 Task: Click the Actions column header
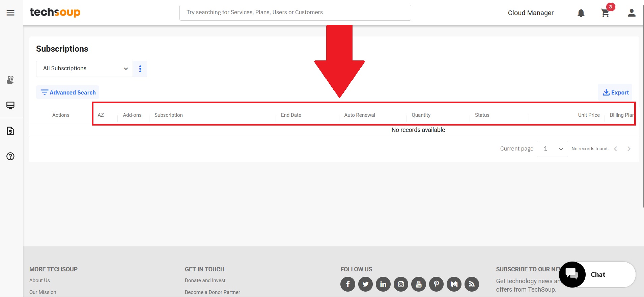61,115
